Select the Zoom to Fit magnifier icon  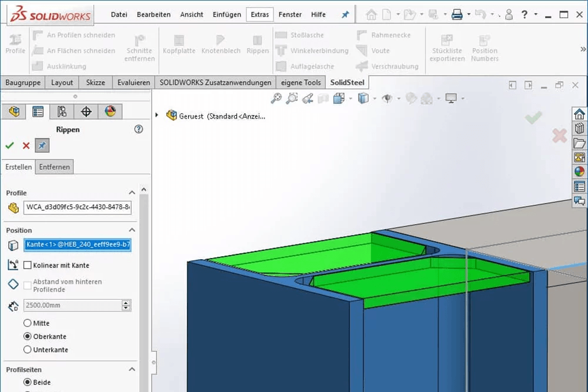pyautogui.click(x=276, y=98)
